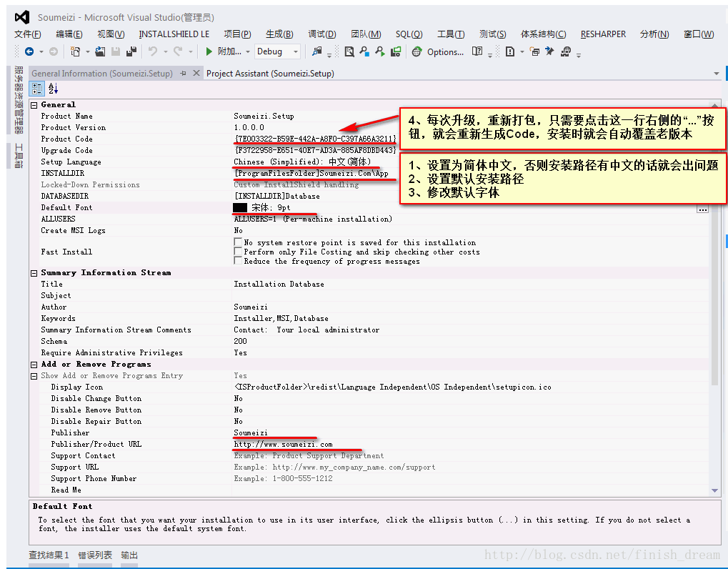The height and width of the screenshot is (569, 728).
Task: Open the tab list dropdown arrow at right
Action: tap(717, 74)
